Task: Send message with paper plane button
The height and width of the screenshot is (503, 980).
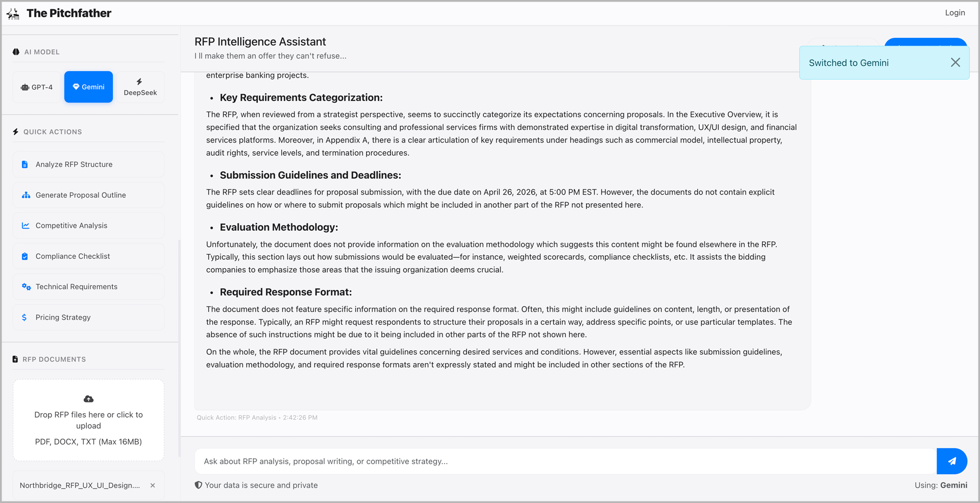Action: pyautogui.click(x=951, y=461)
